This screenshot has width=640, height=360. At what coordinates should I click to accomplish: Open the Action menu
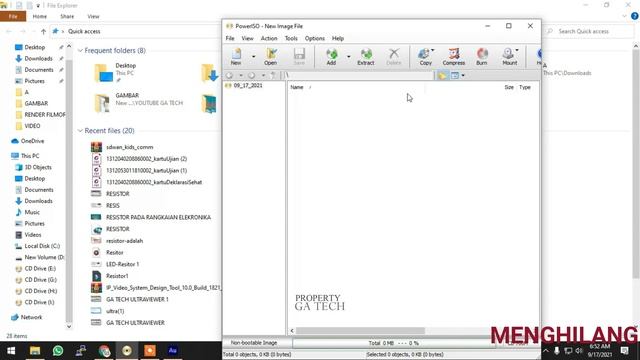[x=269, y=38]
